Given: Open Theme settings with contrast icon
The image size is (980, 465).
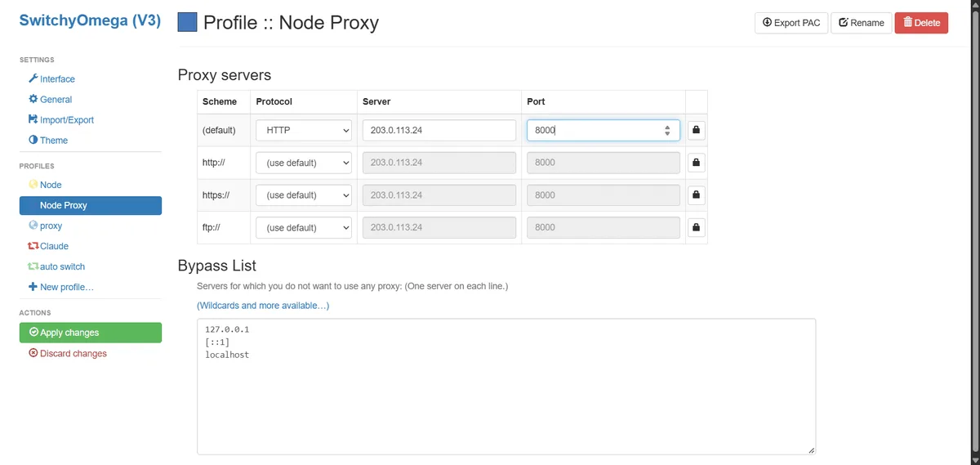Looking at the screenshot, I should (48, 141).
